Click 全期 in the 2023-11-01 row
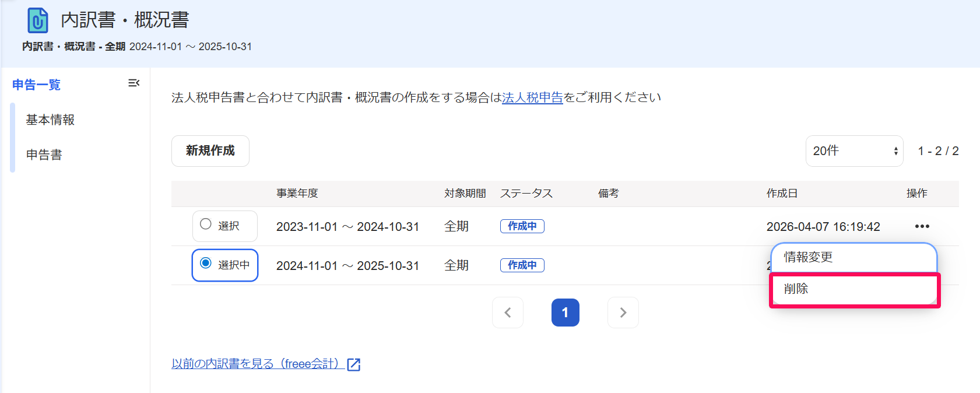Screen dimensions: 980x393 click(456, 227)
